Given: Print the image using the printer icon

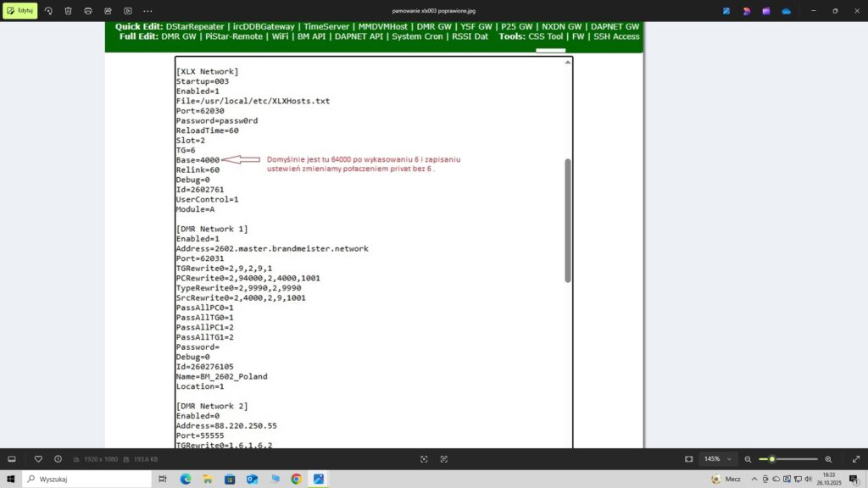Looking at the screenshot, I should (x=88, y=11).
